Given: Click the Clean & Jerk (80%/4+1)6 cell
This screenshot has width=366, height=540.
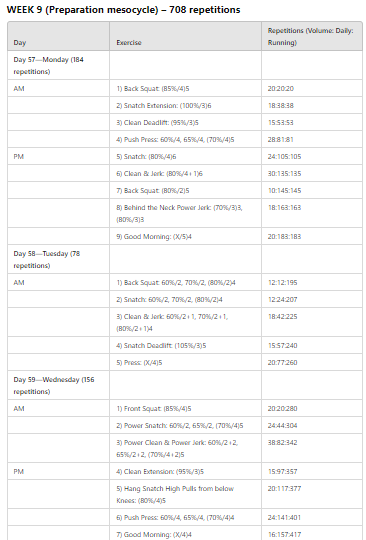Looking at the screenshot, I should (x=186, y=173).
